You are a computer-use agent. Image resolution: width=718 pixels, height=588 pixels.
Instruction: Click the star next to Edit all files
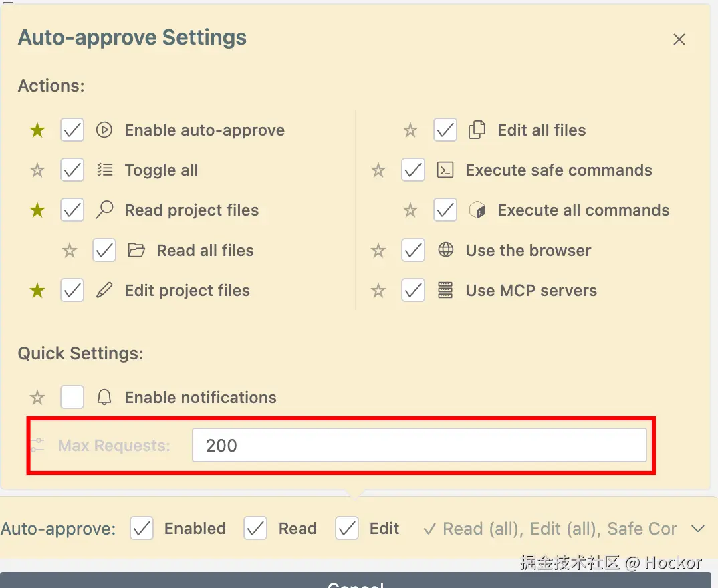click(x=410, y=130)
